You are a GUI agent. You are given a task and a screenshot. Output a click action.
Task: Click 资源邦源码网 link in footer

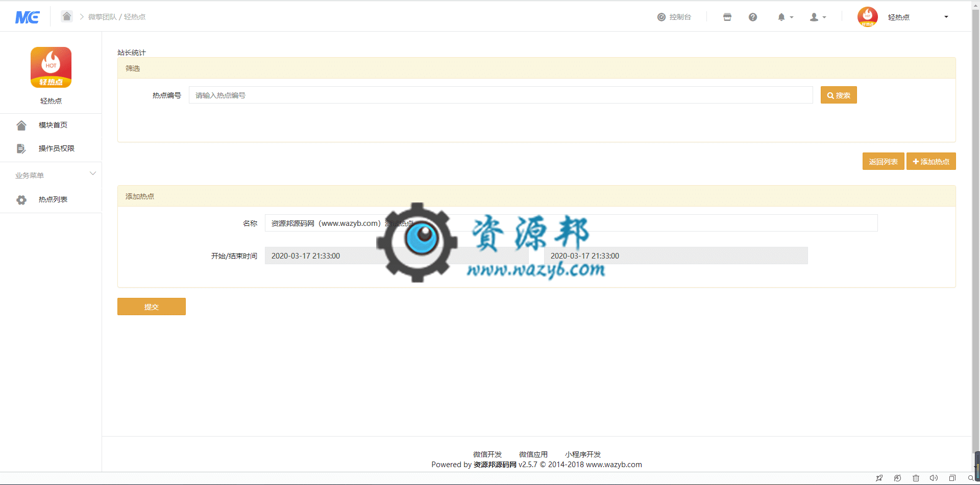(x=495, y=465)
